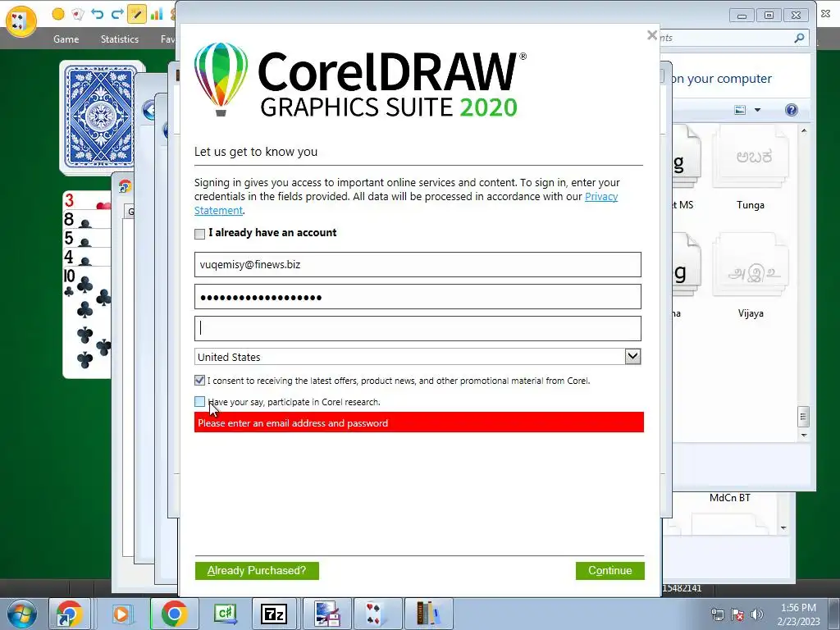840x630 pixels.
Task: Click the empty confirm password field
Action: [x=418, y=328]
